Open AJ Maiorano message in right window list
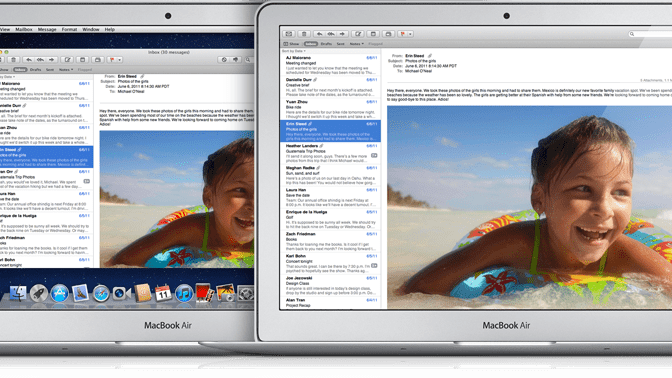 (330, 65)
